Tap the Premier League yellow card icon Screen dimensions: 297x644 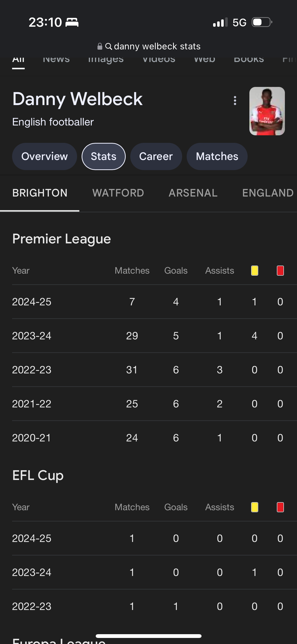coord(254,271)
